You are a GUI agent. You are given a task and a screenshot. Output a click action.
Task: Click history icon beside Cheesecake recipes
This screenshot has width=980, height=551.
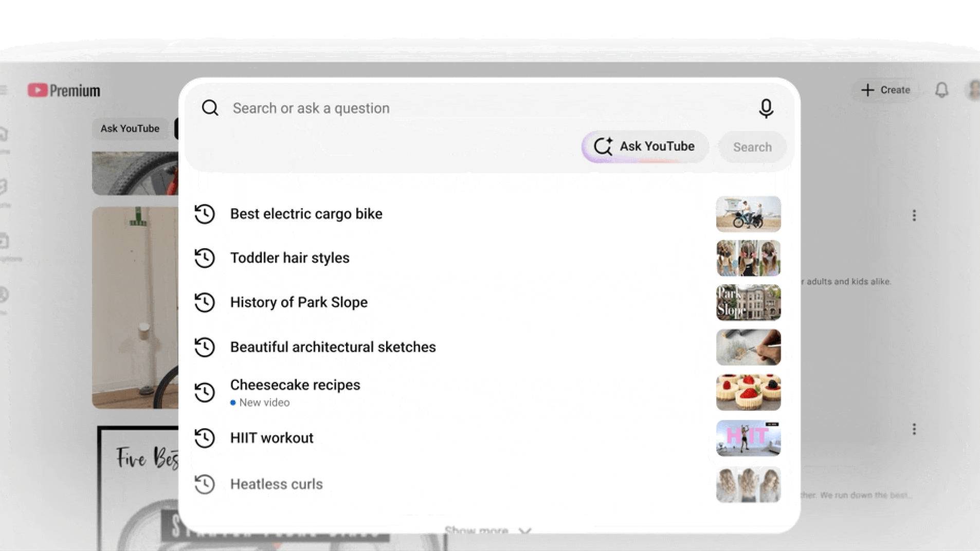click(204, 392)
